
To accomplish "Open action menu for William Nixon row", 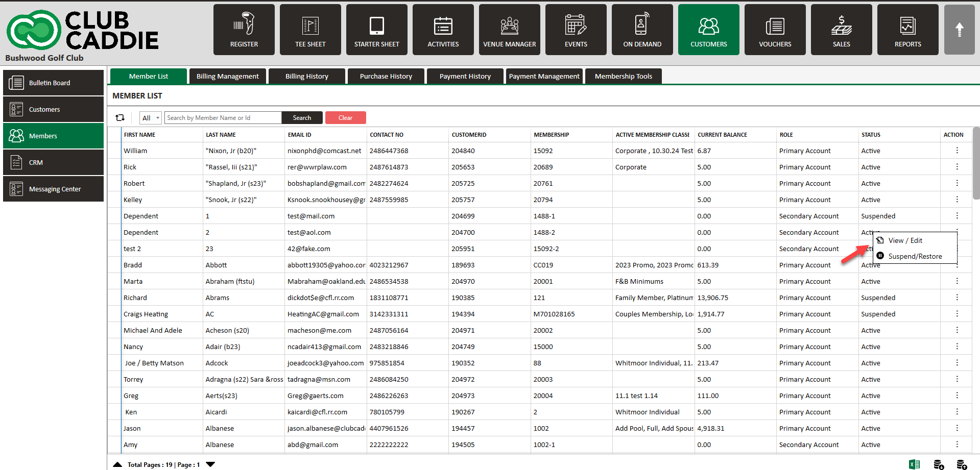I will (957, 151).
